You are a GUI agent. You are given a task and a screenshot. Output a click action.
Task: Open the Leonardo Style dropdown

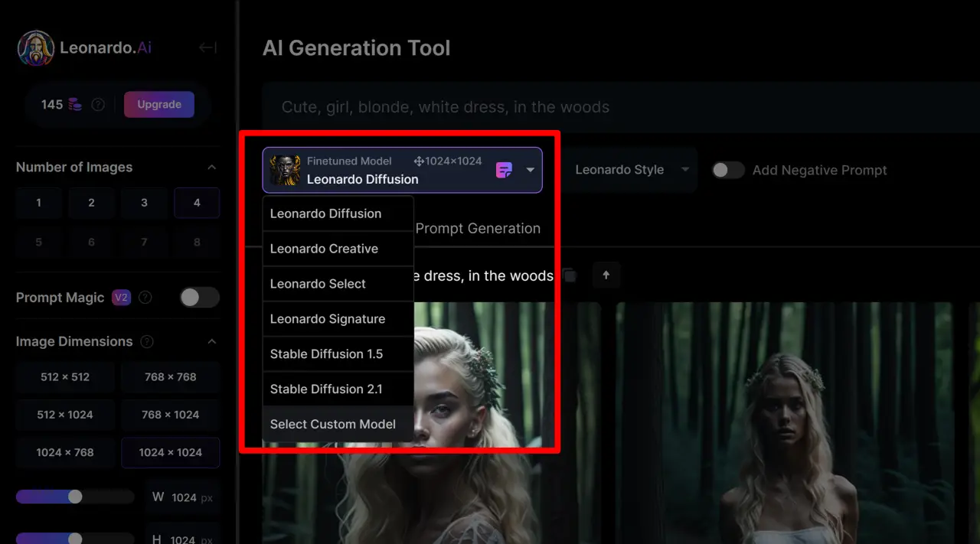[632, 170]
